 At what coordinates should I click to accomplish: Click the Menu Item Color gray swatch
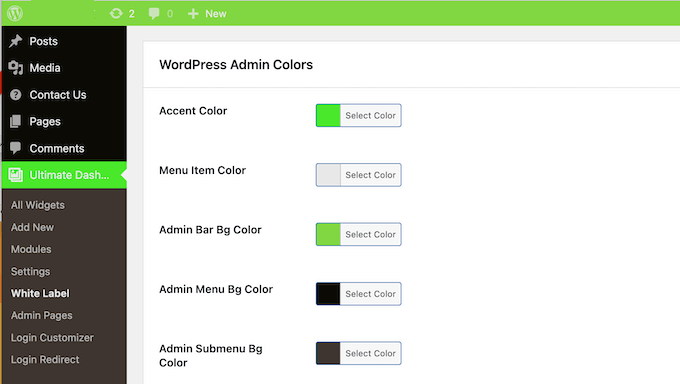click(328, 175)
